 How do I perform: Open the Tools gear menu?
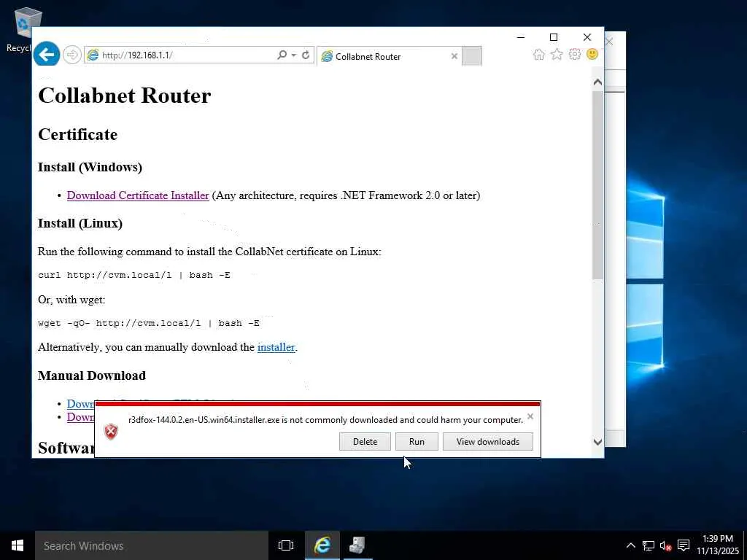tap(575, 54)
